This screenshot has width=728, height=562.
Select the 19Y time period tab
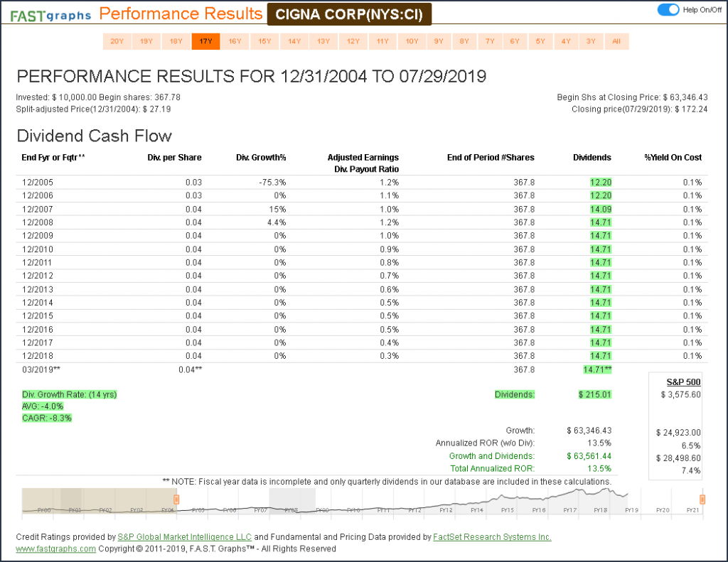146,41
